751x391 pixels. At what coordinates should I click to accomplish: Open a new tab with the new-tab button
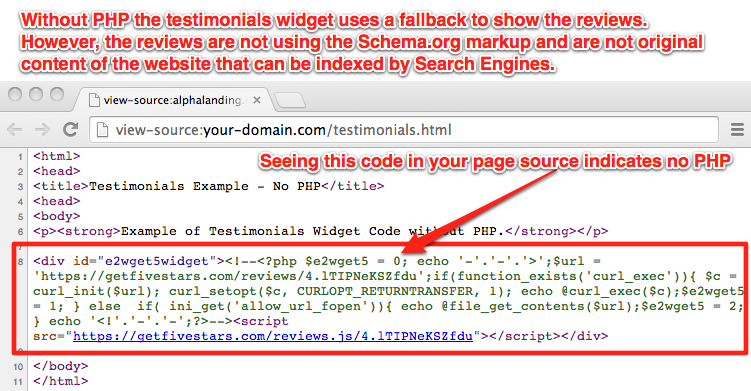[290, 101]
